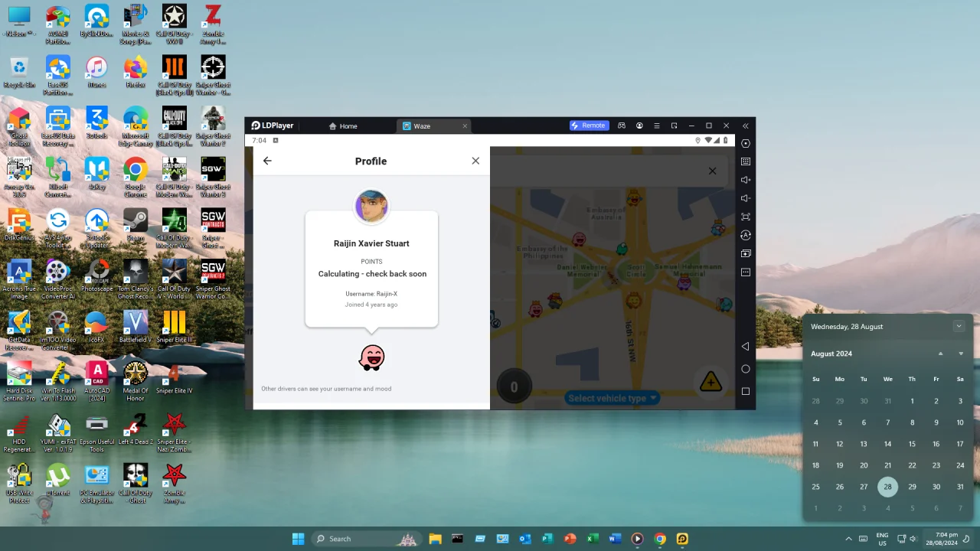Go to previous month in calendar

click(x=940, y=354)
